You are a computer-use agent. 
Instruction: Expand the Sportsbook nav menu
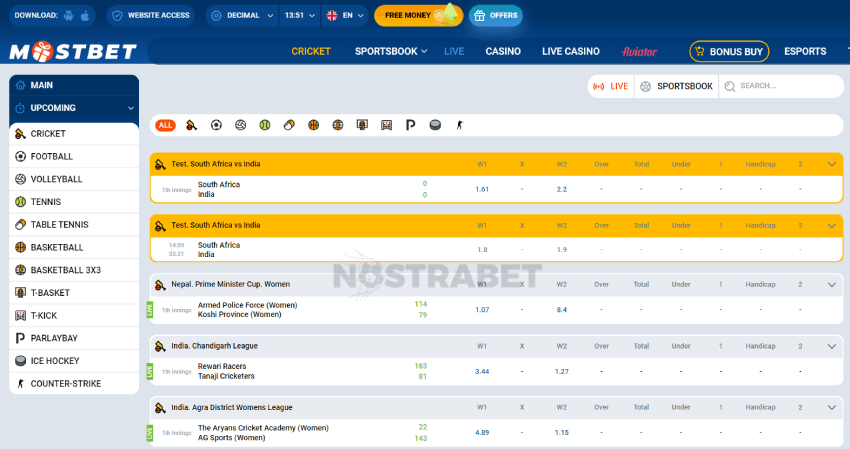pyautogui.click(x=391, y=52)
